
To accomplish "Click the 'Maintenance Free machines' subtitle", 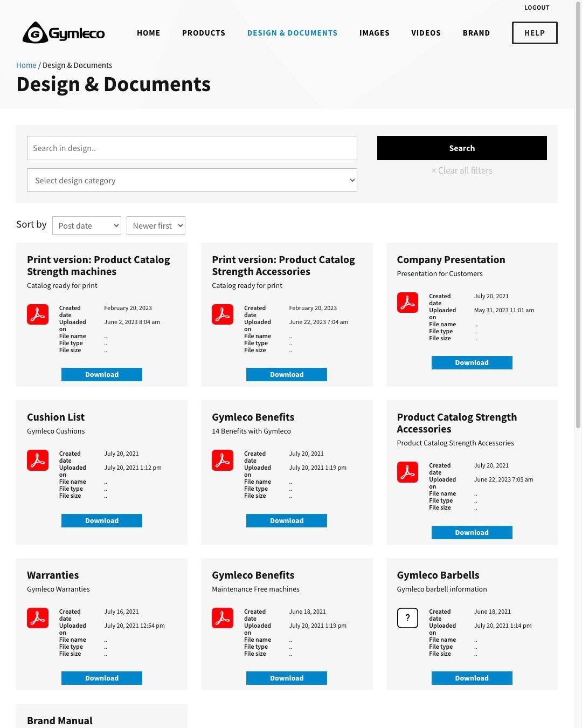I will (x=256, y=589).
